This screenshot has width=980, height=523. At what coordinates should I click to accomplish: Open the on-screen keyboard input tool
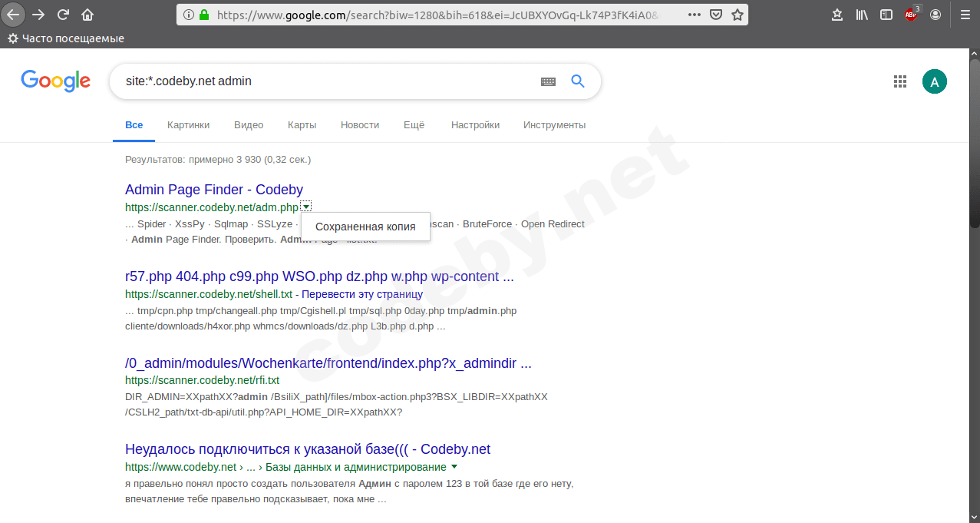548,81
